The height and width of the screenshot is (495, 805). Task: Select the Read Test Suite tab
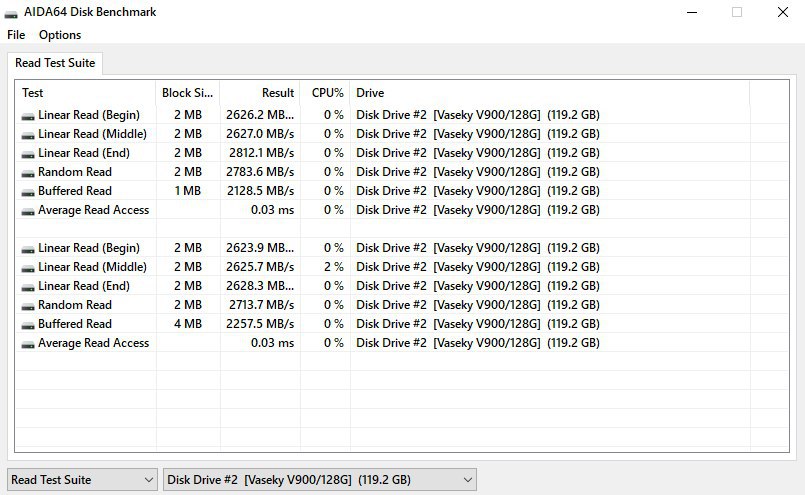[55, 63]
